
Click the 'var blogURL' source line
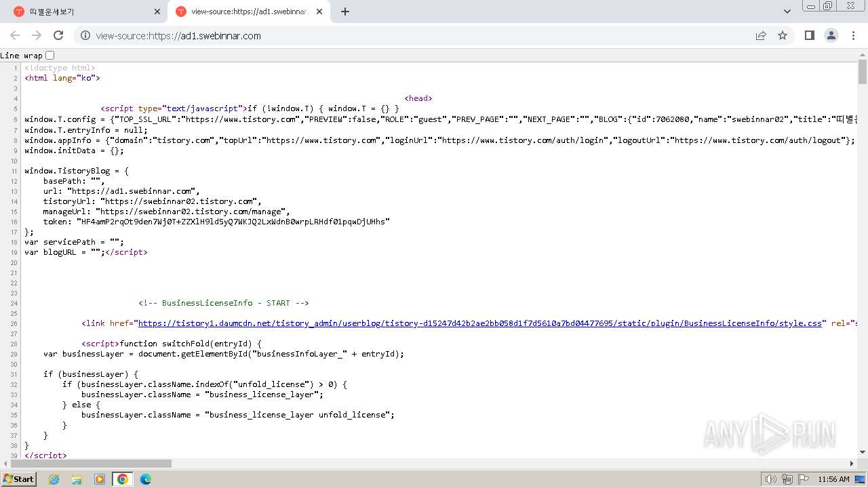[86, 252]
